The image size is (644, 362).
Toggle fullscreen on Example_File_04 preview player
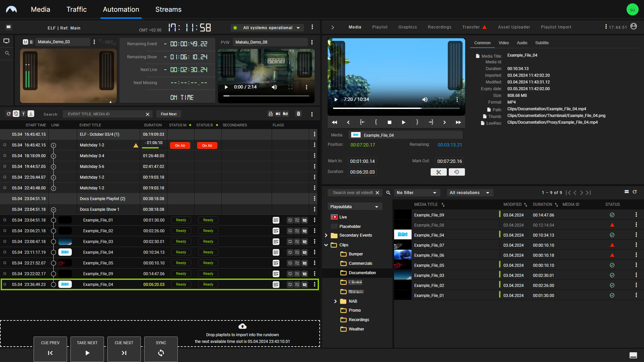441,100
